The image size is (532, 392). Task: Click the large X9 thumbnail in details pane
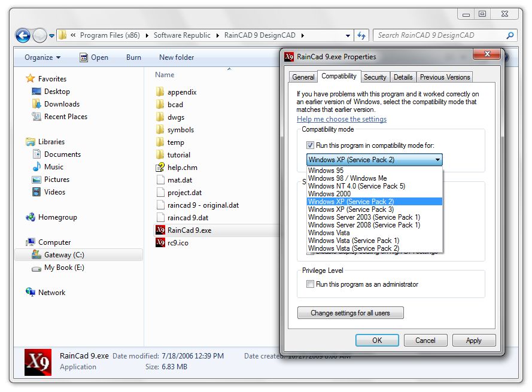tap(38, 362)
